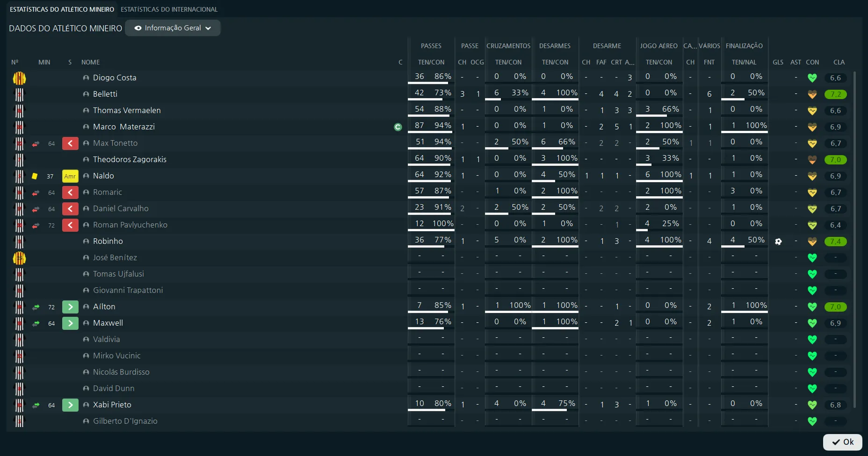Open Theodoros Zagorakis's player name link
This screenshot has height=456, width=868.
[130, 160]
